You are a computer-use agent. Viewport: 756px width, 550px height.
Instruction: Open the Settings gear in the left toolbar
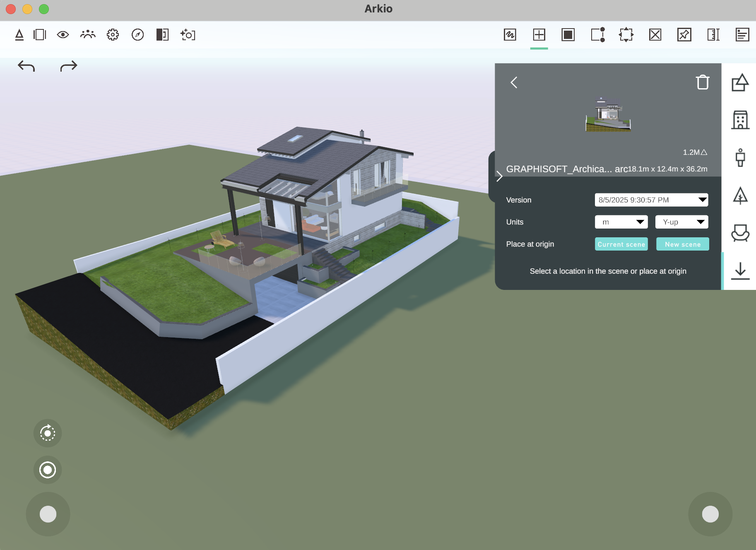pos(112,35)
